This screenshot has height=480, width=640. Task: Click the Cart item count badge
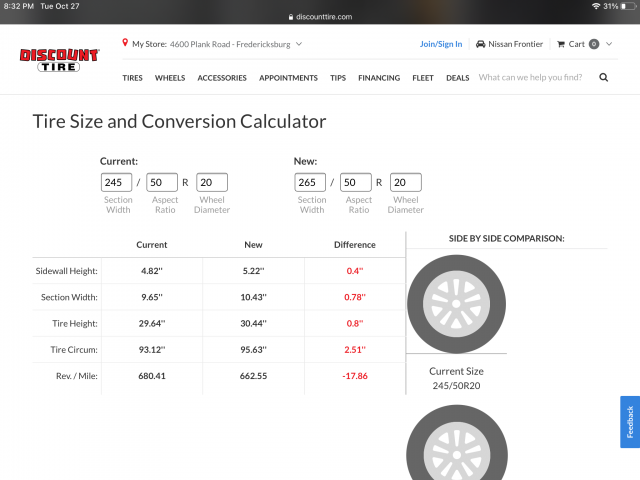click(594, 44)
